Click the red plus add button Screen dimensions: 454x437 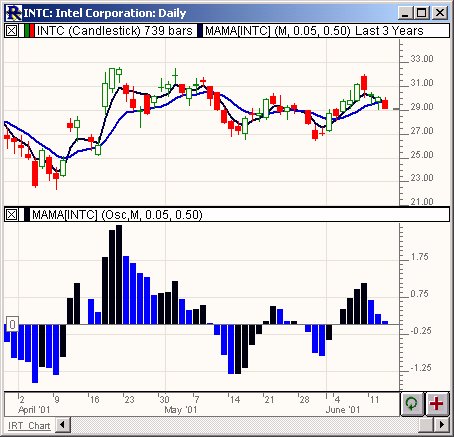(x=437, y=404)
